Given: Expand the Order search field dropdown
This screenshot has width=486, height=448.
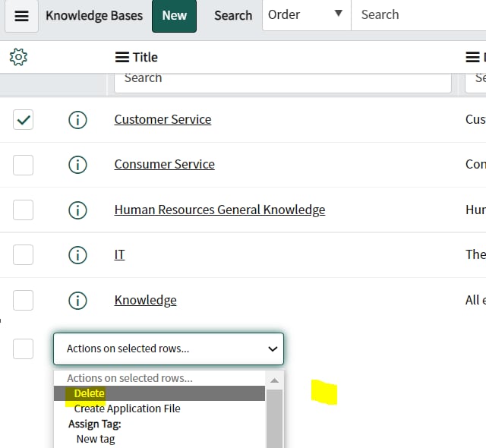Looking at the screenshot, I should click(306, 15).
